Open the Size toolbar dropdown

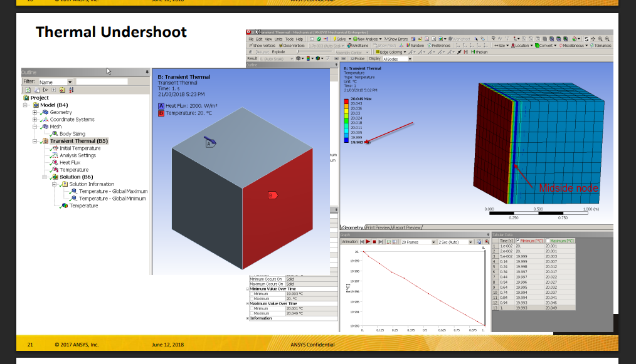[501, 46]
